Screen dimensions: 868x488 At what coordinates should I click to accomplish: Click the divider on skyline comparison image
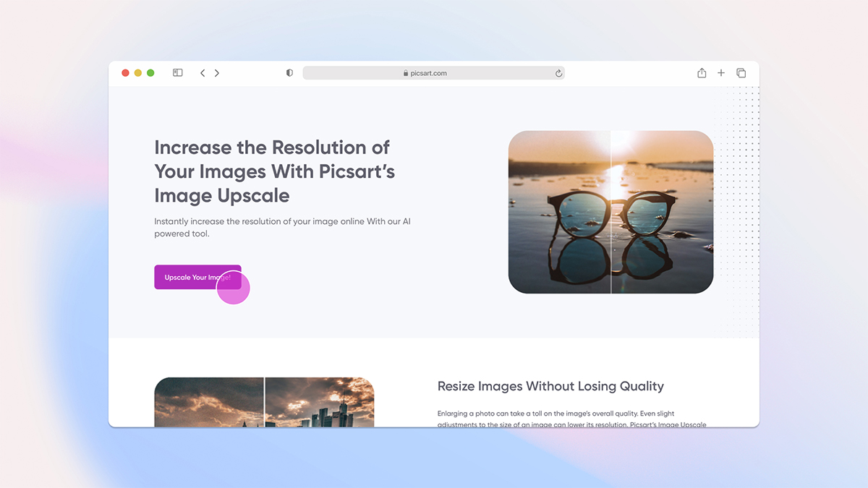point(265,402)
